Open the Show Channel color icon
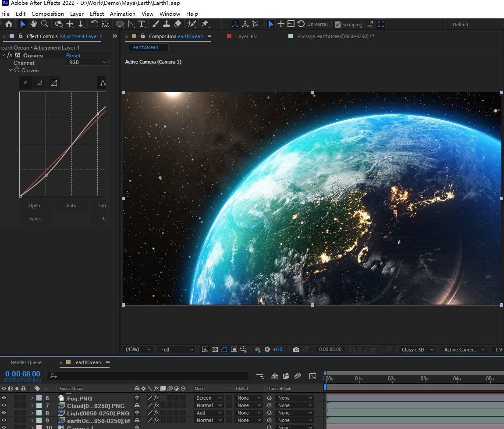 click(257, 349)
